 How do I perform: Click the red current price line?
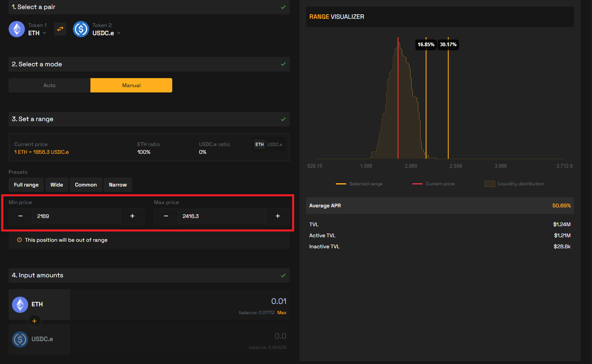click(398, 98)
